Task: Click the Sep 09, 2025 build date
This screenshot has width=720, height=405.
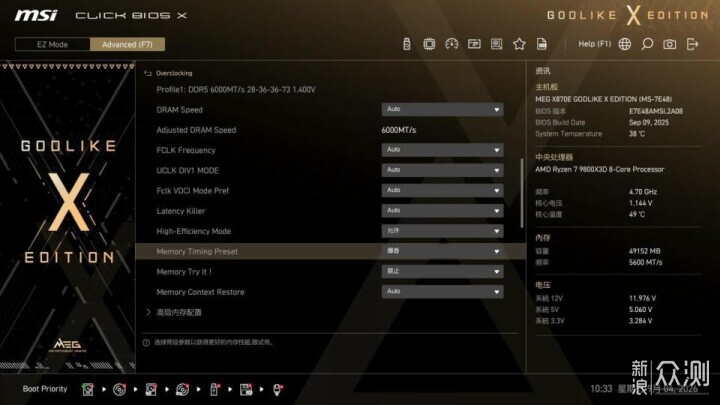Action: pyautogui.click(x=648, y=123)
